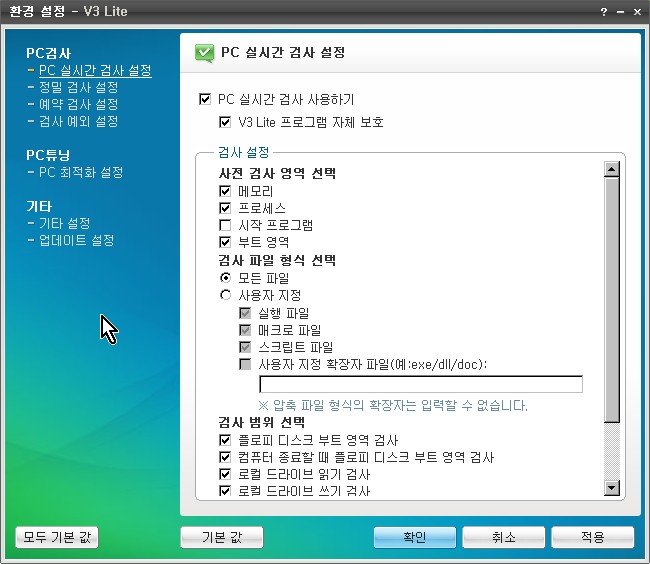Click the vertical scrollbar thumb
Image resolution: width=650 pixels, height=564 pixels.
coord(612,300)
